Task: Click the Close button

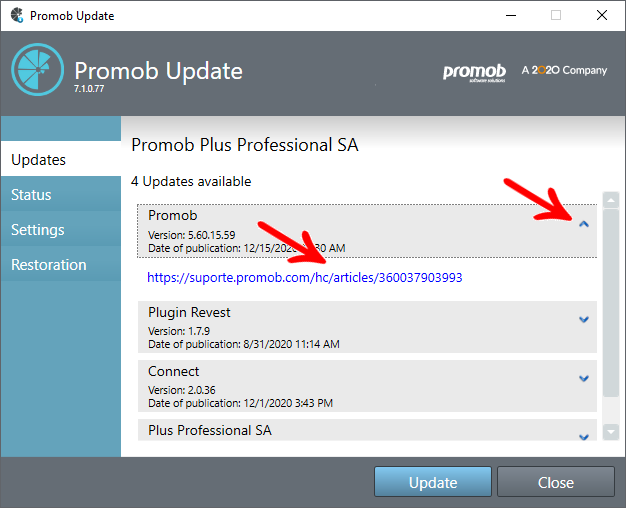Action: 556,482
